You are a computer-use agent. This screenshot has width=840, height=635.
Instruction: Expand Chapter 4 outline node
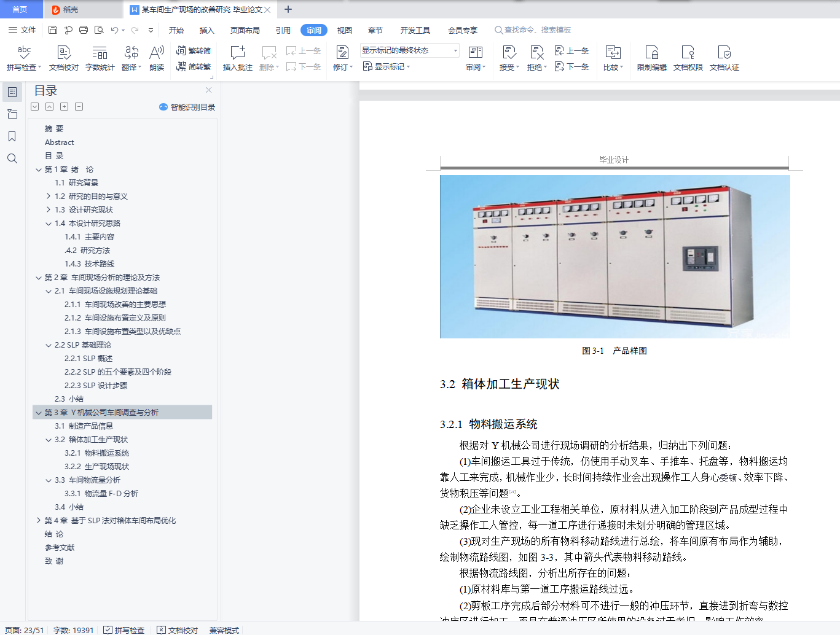click(x=39, y=521)
